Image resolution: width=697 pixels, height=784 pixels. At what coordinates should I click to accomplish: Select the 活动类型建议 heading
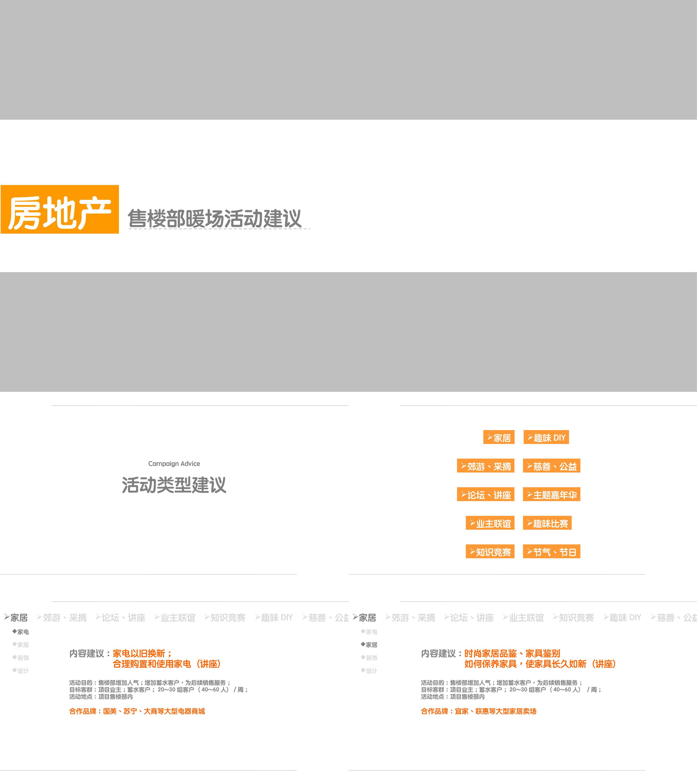coord(174,485)
